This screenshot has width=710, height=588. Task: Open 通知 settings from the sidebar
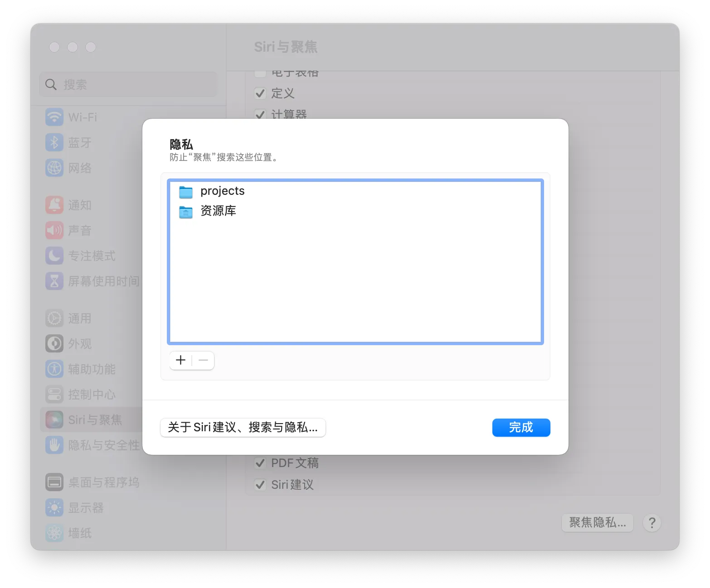tap(82, 205)
